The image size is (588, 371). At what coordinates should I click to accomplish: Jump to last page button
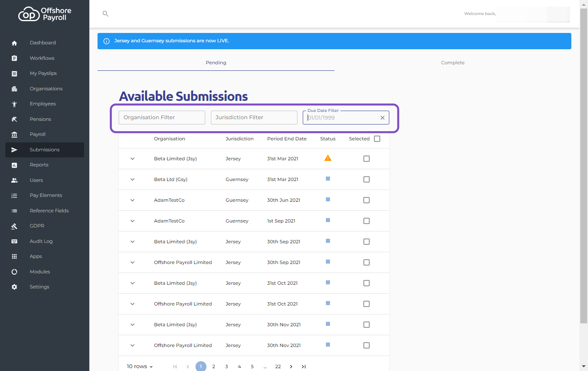click(x=304, y=367)
